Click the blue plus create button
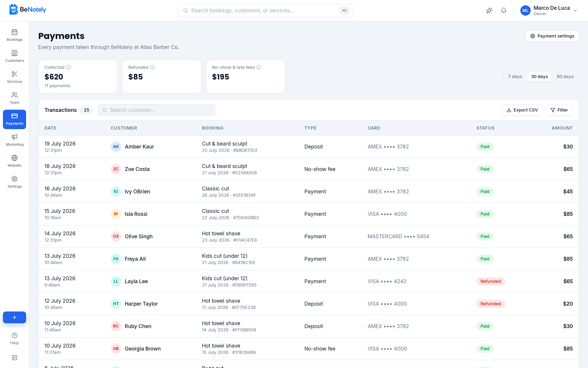This screenshot has height=368, width=588. (x=15, y=317)
